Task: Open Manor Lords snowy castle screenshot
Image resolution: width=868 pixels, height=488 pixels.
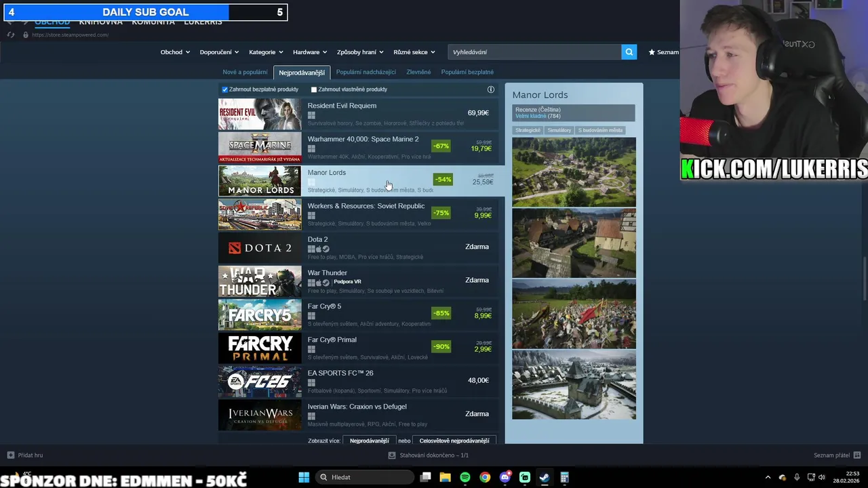Action: [574, 385]
